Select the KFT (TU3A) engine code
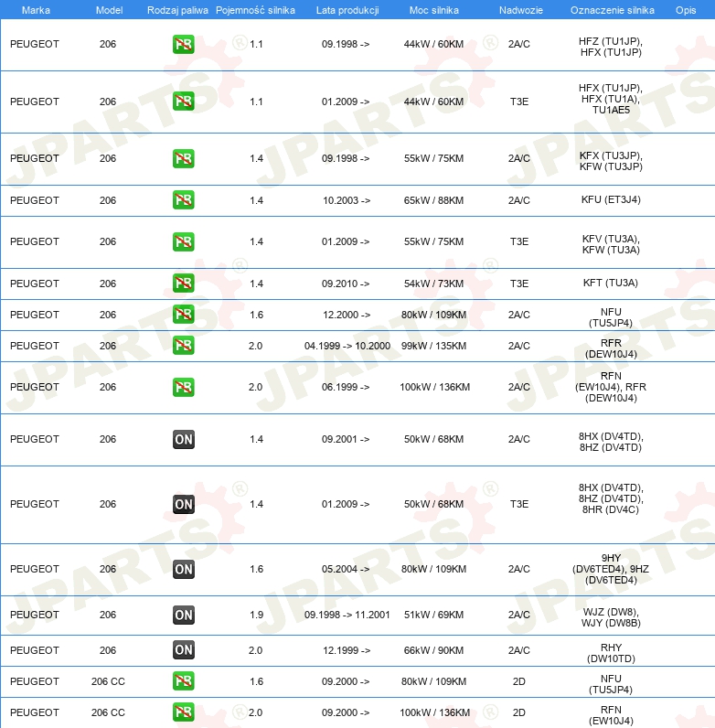Image resolution: width=715 pixels, height=728 pixels. [611, 283]
